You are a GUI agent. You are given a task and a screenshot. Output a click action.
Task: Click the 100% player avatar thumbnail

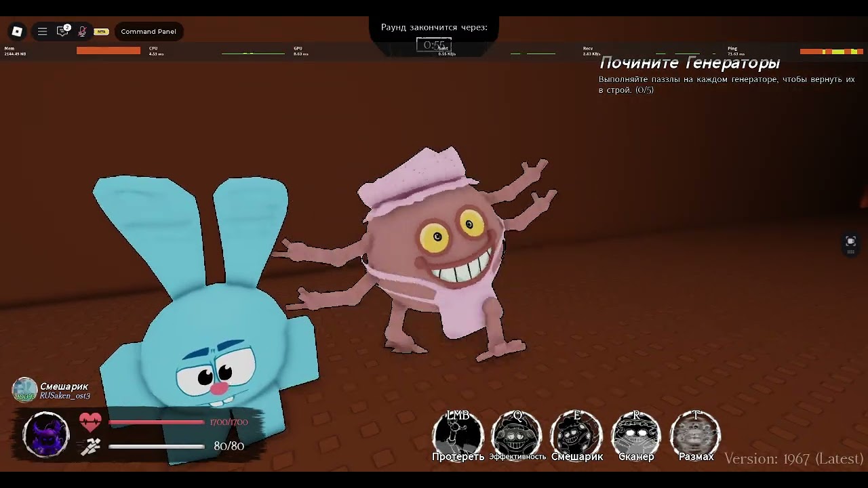point(24,390)
